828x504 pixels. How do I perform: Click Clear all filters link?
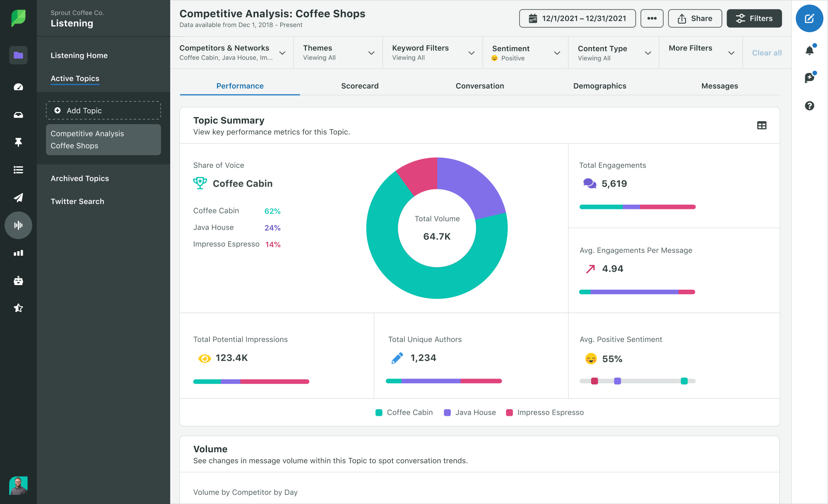766,53
